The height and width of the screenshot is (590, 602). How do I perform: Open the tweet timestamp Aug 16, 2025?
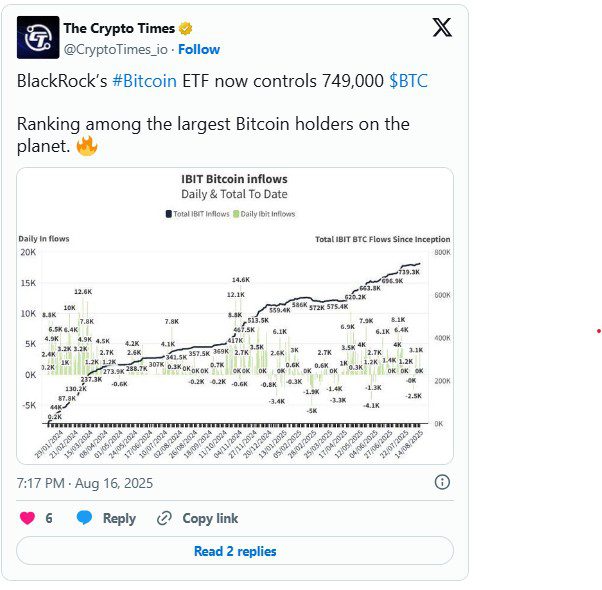point(126,483)
